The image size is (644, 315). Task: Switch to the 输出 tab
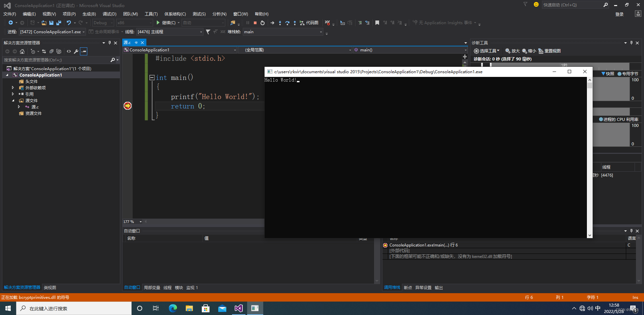[439, 288]
